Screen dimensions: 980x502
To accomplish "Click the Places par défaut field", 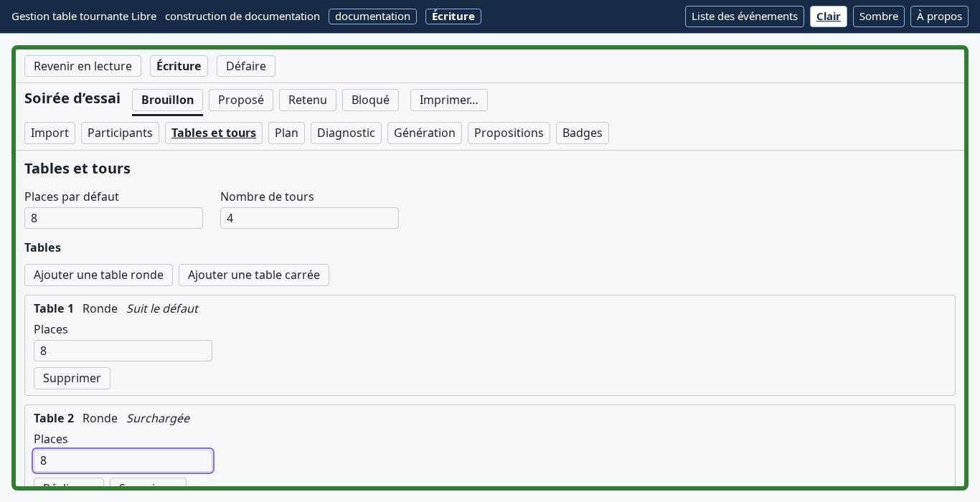I will click(x=113, y=218).
